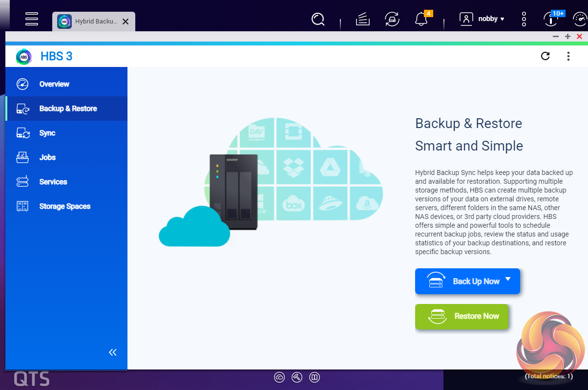
Task: Expand the Back Up Now dropdown arrow
Action: [x=508, y=280]
